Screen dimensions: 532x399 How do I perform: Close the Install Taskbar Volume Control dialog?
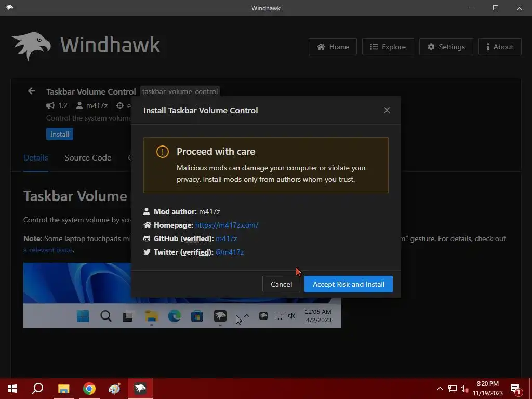tap(387, 110)
